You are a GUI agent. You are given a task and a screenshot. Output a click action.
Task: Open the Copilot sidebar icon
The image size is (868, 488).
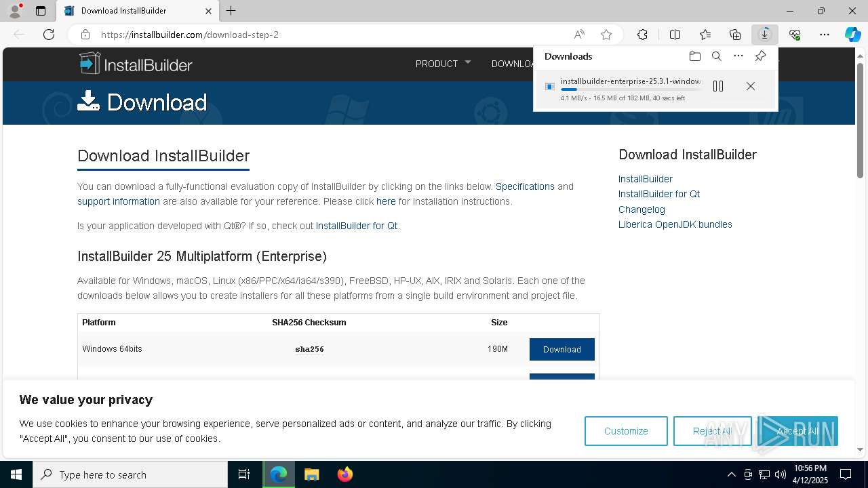tap(852, 35)
